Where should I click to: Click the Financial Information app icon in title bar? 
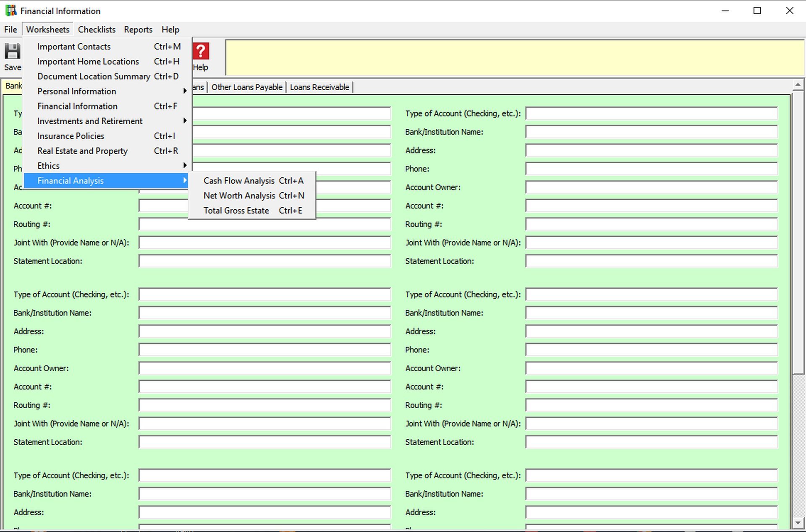click(x=11, y=10)
